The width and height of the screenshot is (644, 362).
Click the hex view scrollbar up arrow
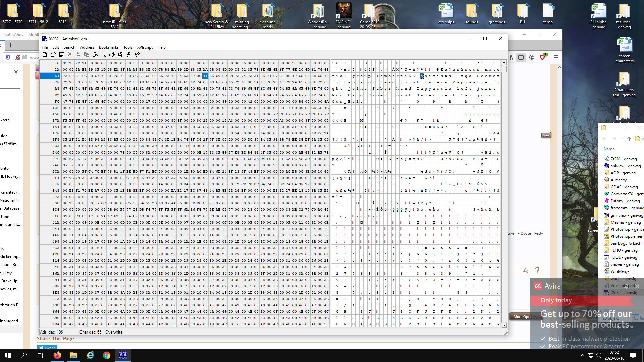tap(504, 63)
